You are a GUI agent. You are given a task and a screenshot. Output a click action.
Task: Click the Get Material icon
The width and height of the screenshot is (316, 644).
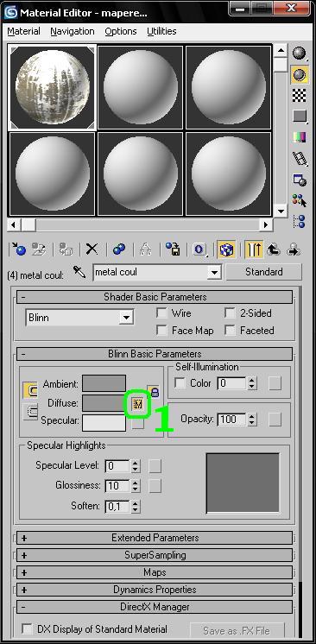(18, 249)
